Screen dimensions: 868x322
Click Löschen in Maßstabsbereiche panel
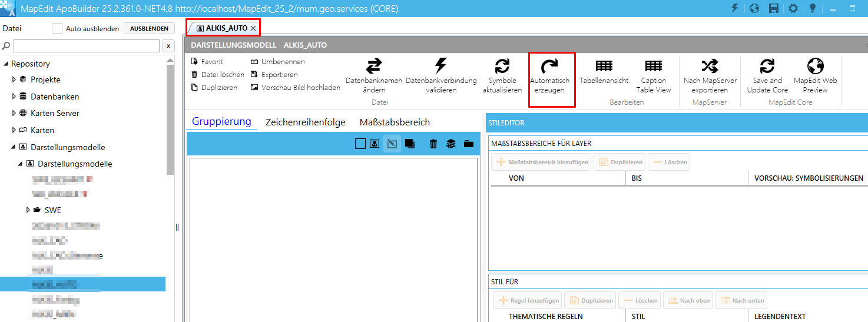coord(669,162)
